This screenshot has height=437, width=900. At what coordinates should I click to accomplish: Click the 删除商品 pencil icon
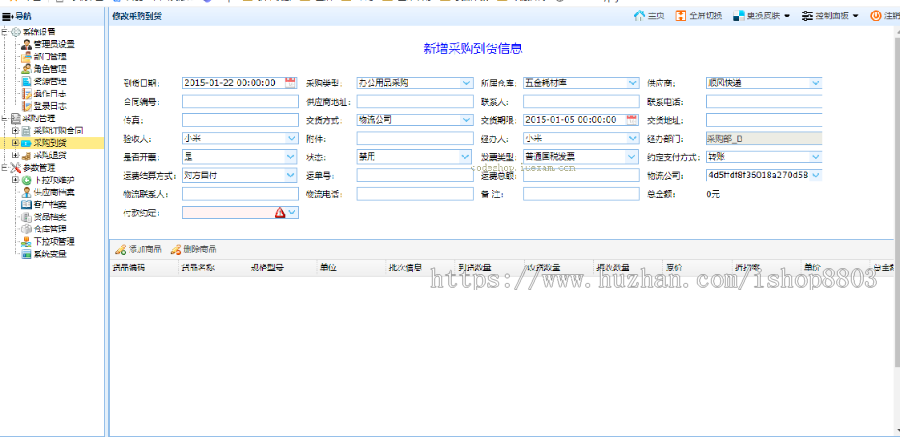[x=176, y=250]
